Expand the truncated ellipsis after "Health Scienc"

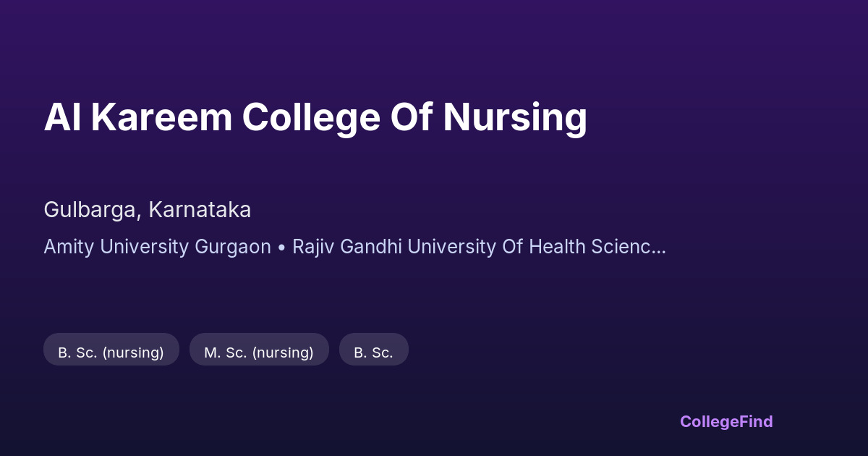(658, 247)
